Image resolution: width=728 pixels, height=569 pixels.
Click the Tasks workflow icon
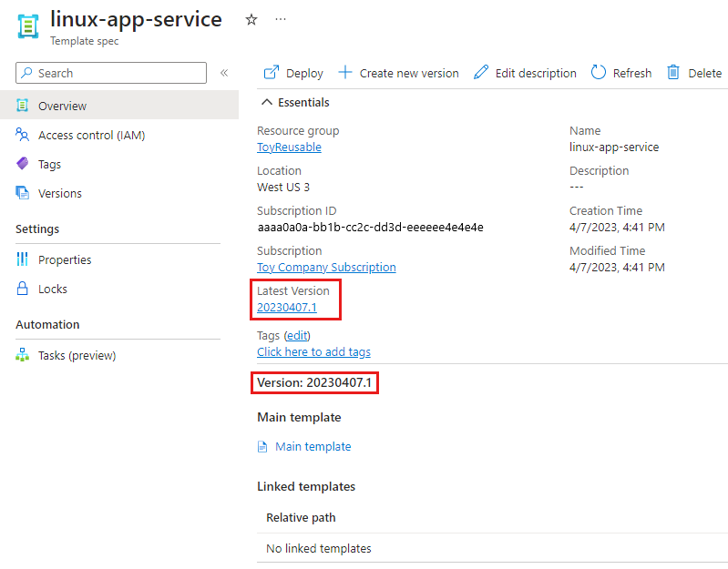click(x=22, y=355)
